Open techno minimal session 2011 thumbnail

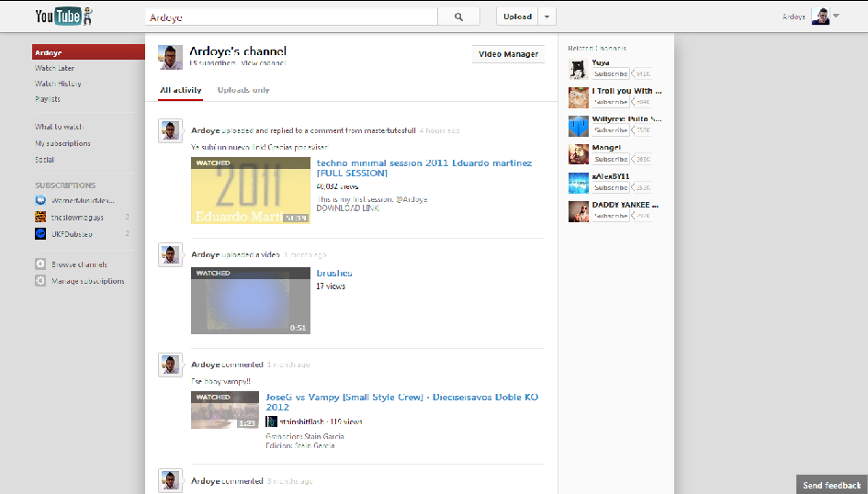250,190
